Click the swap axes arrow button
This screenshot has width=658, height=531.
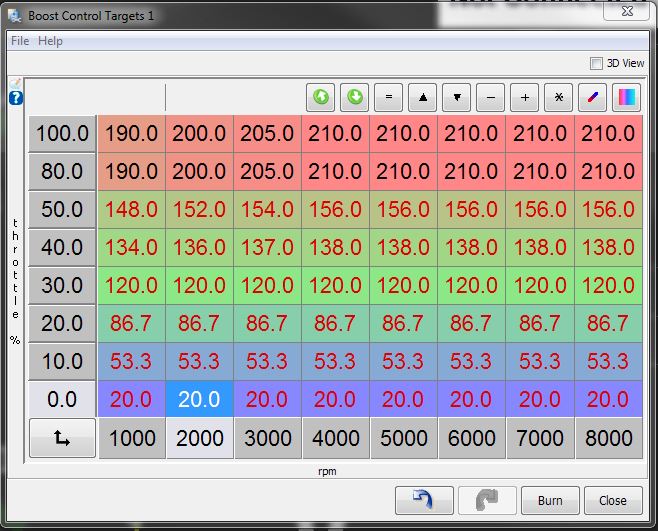(x=62, y=438)
